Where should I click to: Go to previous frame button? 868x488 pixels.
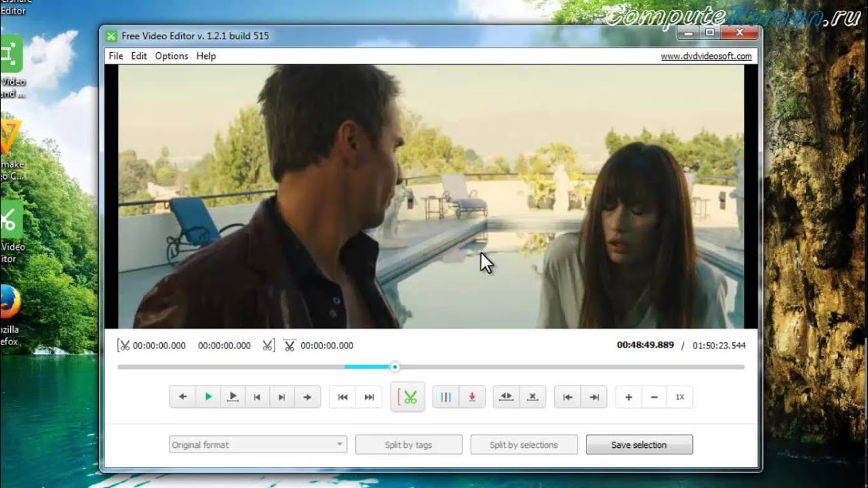coord(257,397)
